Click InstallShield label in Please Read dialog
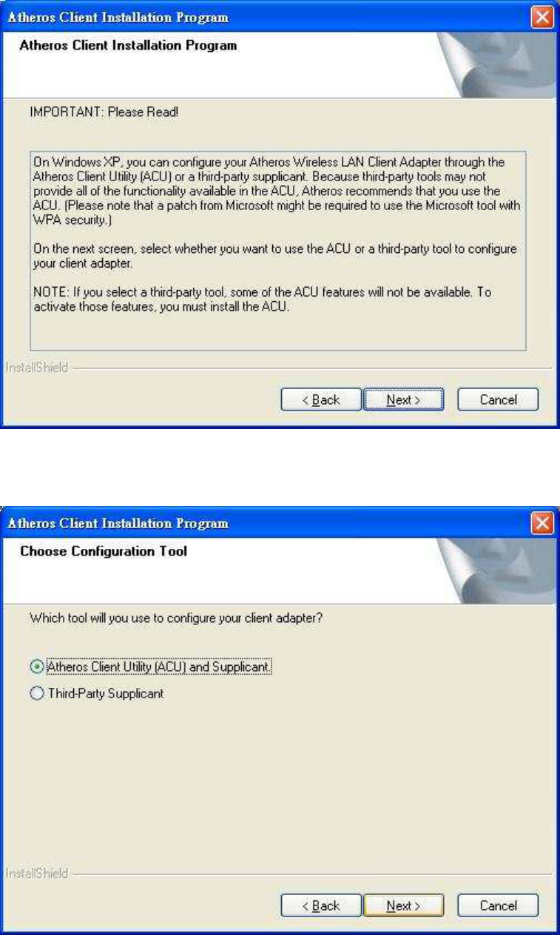Image resolution: width=560 pixels, height=935 pixels. pos(36,367)
